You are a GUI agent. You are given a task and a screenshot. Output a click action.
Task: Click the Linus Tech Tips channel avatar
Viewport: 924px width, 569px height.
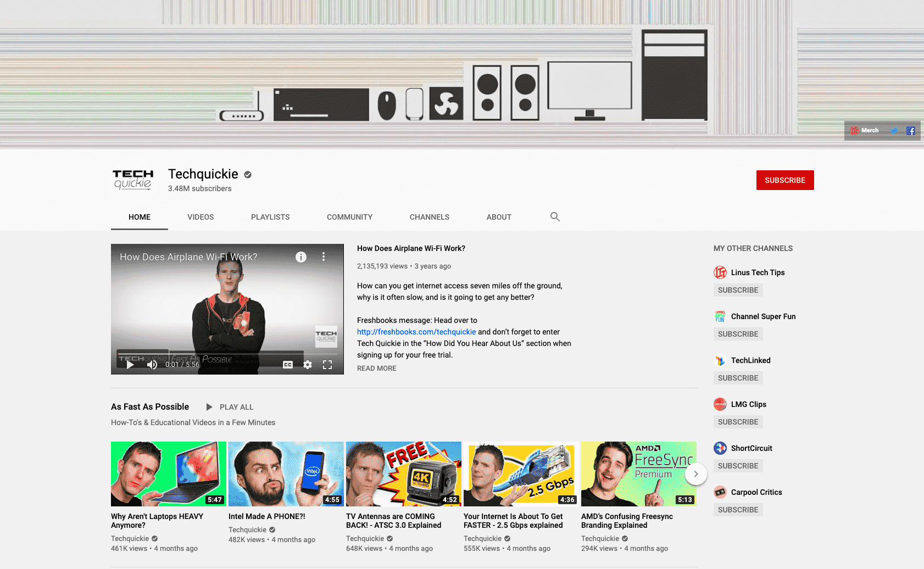click(720, 272)
